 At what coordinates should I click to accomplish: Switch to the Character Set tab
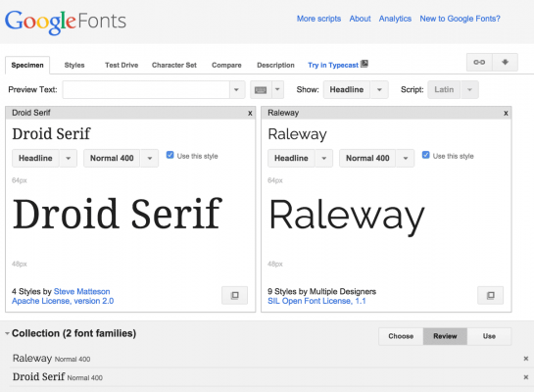(x=174, y=65)
